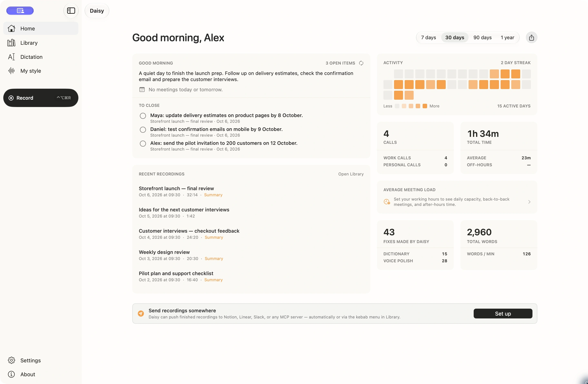Screen dimensions: 588x384
Task: Click the record dot icon
Action: point(11,98)
